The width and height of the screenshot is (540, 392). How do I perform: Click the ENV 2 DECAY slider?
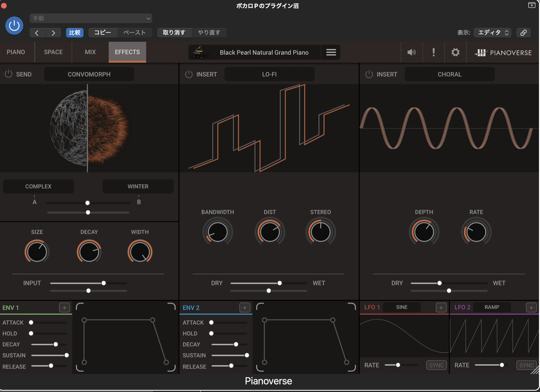[x=230, y=344]
